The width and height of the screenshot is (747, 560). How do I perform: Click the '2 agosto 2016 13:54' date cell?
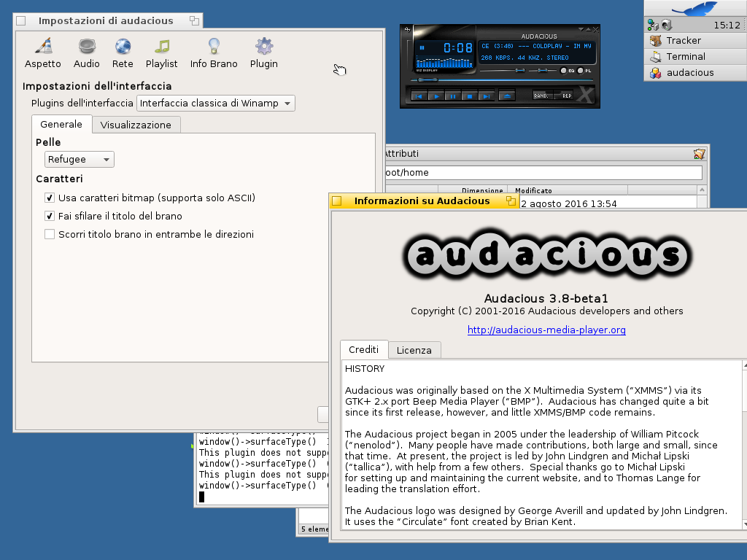569,203
